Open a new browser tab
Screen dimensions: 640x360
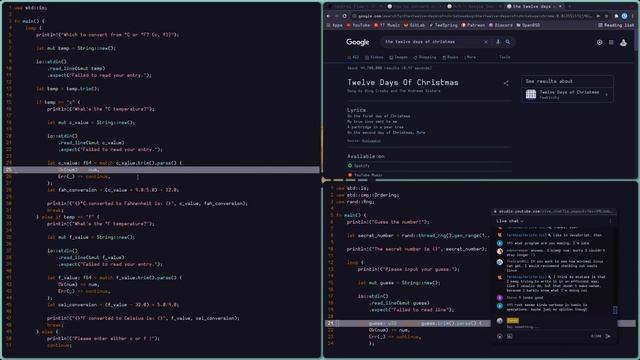click(x=569, y=6)
